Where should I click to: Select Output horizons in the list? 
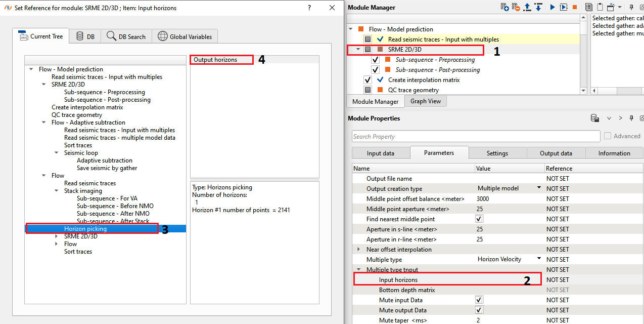pyautogui.click(x=215, y=60)
